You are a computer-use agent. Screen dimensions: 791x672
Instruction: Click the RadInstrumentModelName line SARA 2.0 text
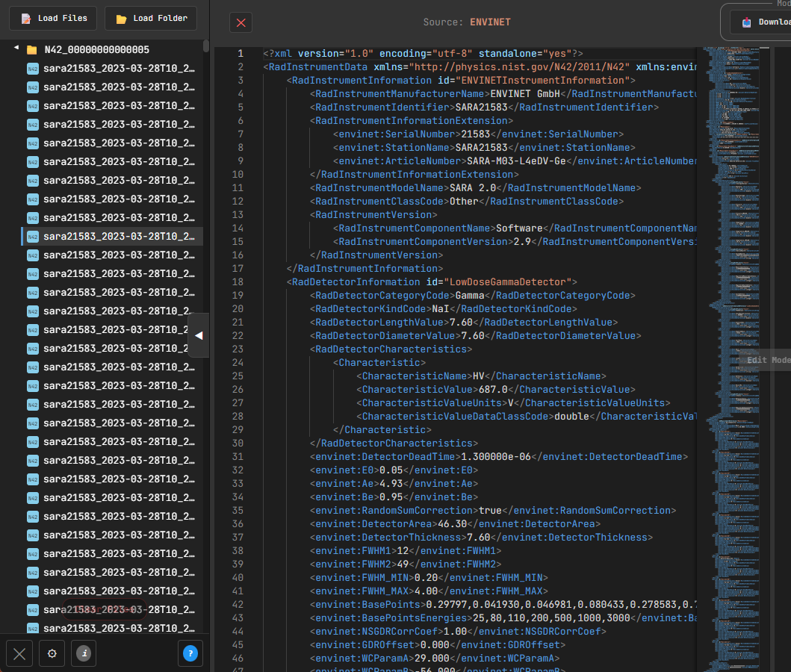pyautogui.click(x=472, y=188)
